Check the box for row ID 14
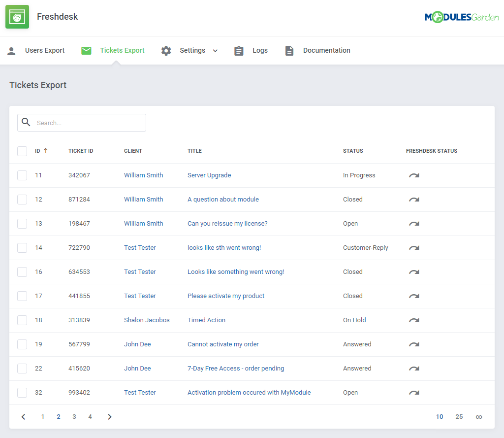 point(22,248)
